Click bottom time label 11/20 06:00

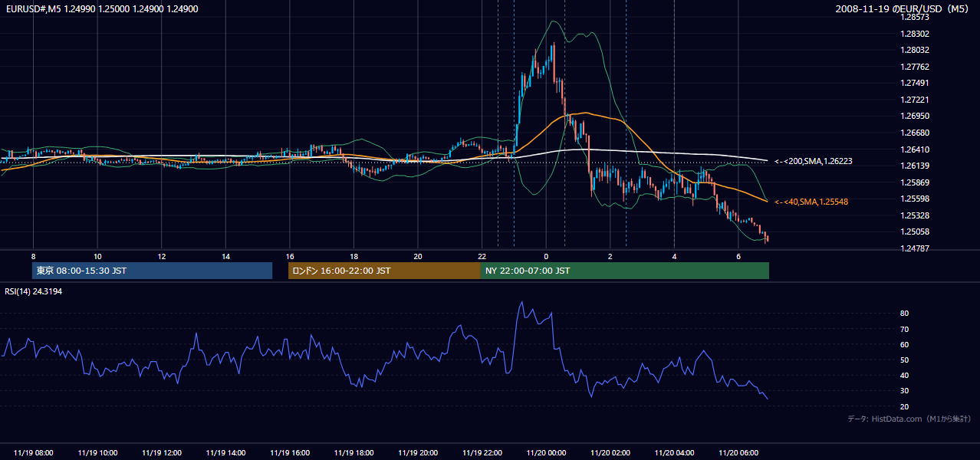(x=738, y=453)
